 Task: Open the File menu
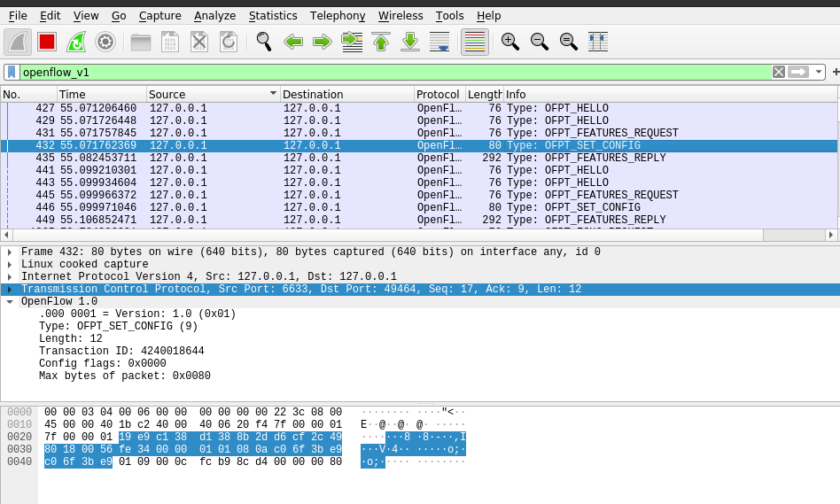coord(18,16)
